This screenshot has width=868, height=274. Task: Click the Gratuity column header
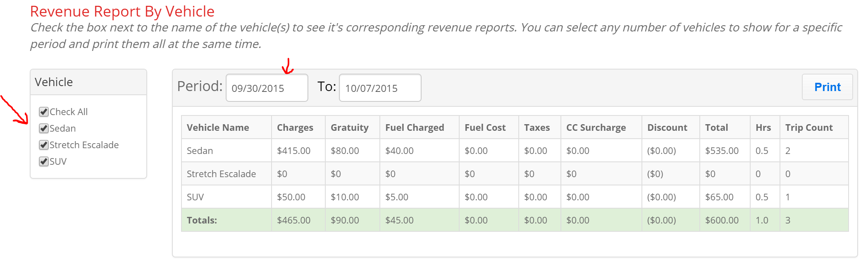(349, 127)
